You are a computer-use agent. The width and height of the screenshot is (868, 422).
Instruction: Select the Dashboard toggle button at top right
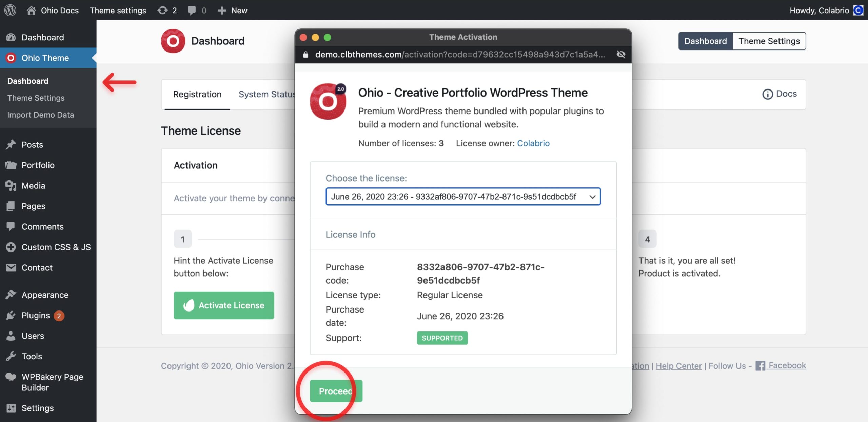pos(705,41)
